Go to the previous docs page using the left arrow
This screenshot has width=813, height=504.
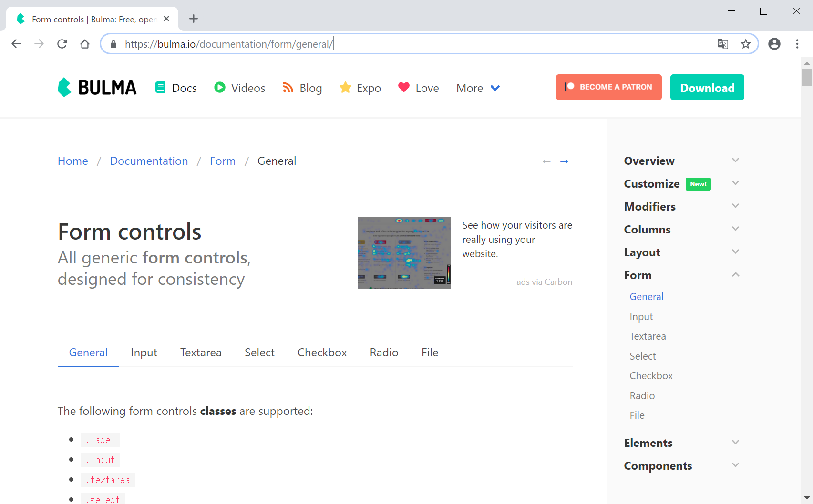coord(546,161)
